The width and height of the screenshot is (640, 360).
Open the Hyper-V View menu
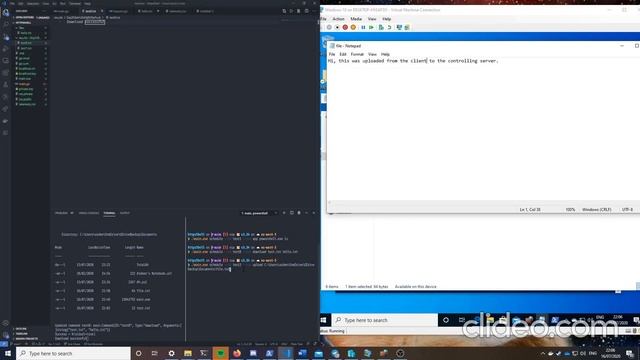point(372,19)
